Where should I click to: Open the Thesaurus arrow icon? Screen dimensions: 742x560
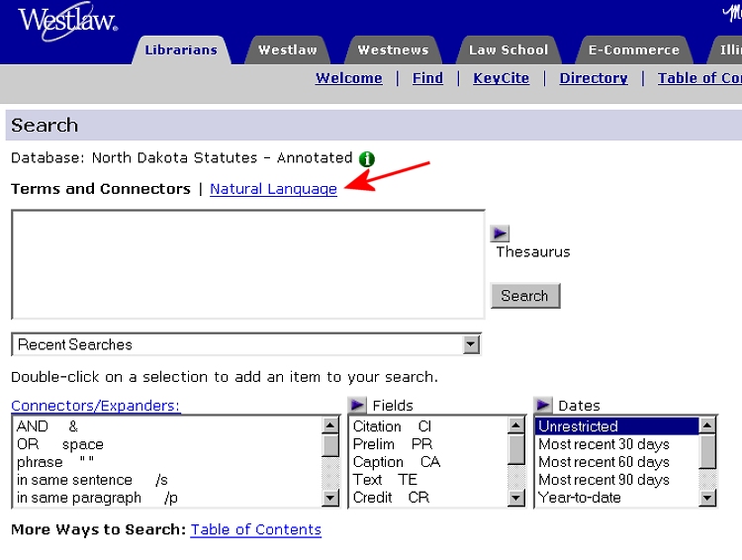pyautogui.click(x=500, y=233)
